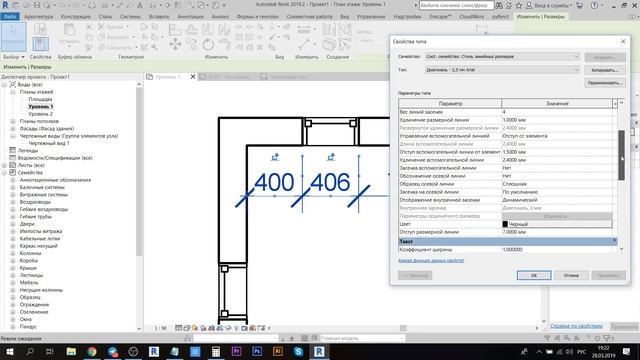
Task: Click the Text 'A' icon in quick access toolbar
Action: point(140,5)
